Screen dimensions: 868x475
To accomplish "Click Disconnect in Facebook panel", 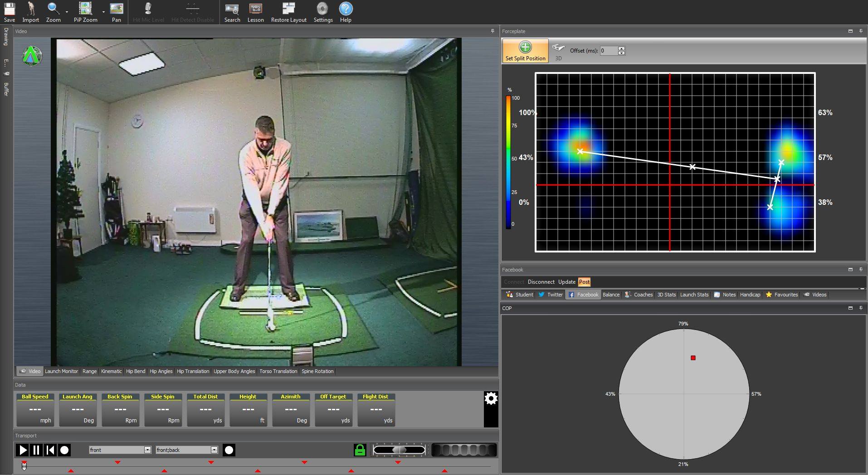I will coord(541,282).
